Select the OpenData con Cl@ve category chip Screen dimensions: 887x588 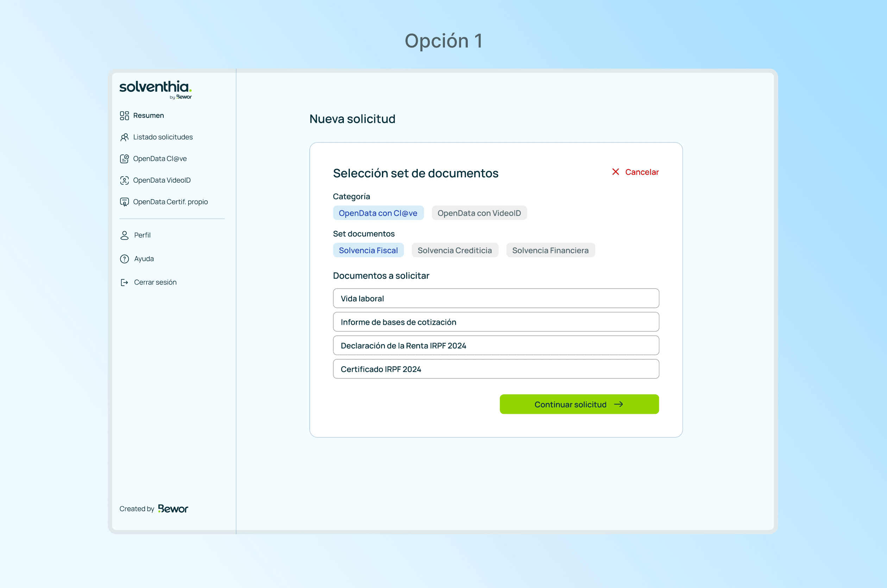pyautogui.click(x=378, y=213)
